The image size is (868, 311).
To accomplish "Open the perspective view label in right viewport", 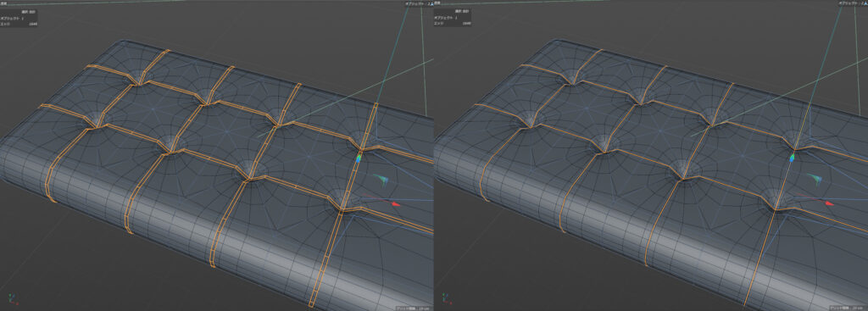I will tap(437, 3).
